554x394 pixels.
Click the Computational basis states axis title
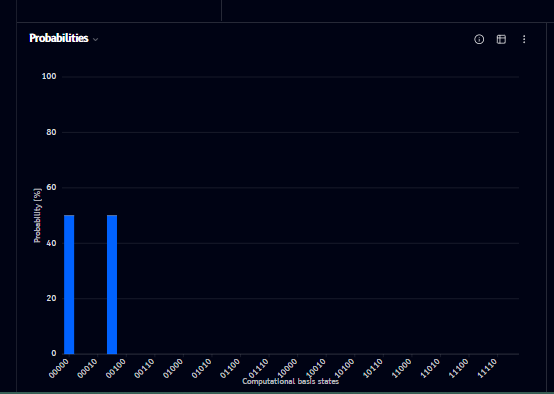pos(290,382)
